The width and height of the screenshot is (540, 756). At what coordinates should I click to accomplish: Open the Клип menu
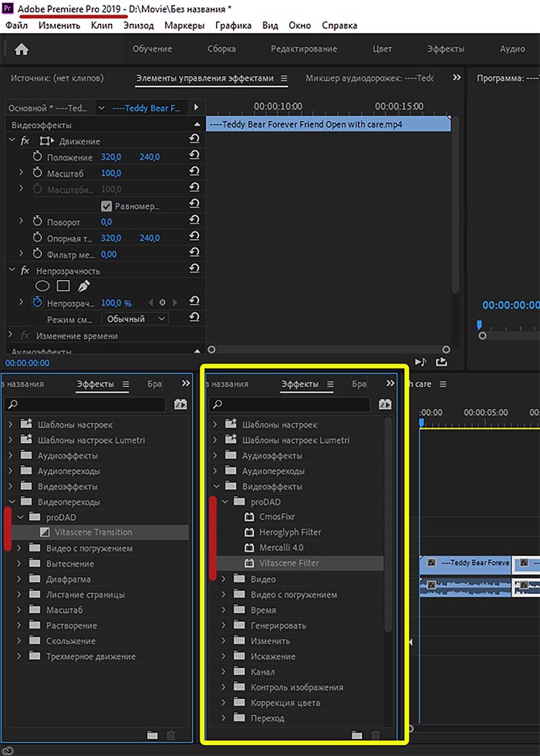[x=101, y=25]
